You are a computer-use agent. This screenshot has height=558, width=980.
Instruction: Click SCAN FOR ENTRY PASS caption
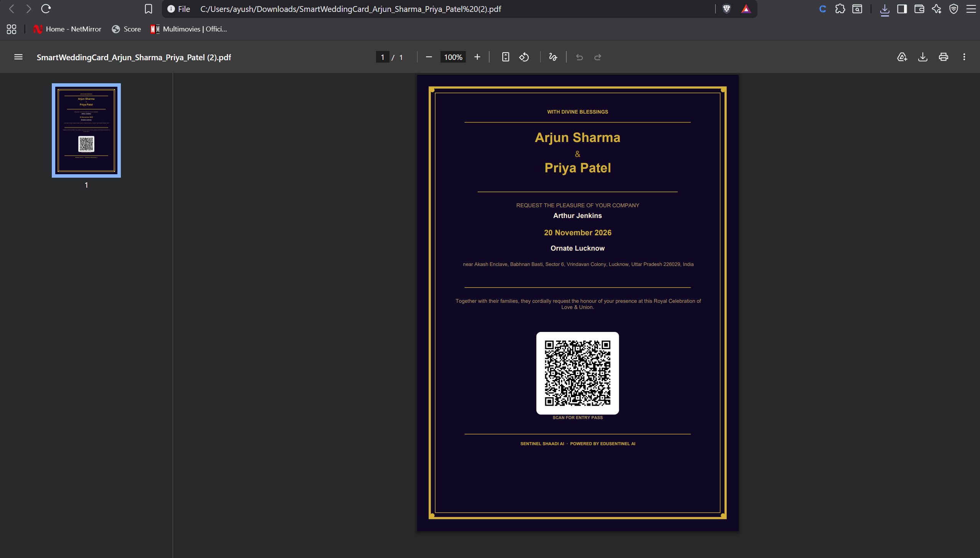(x=577, y=418)
